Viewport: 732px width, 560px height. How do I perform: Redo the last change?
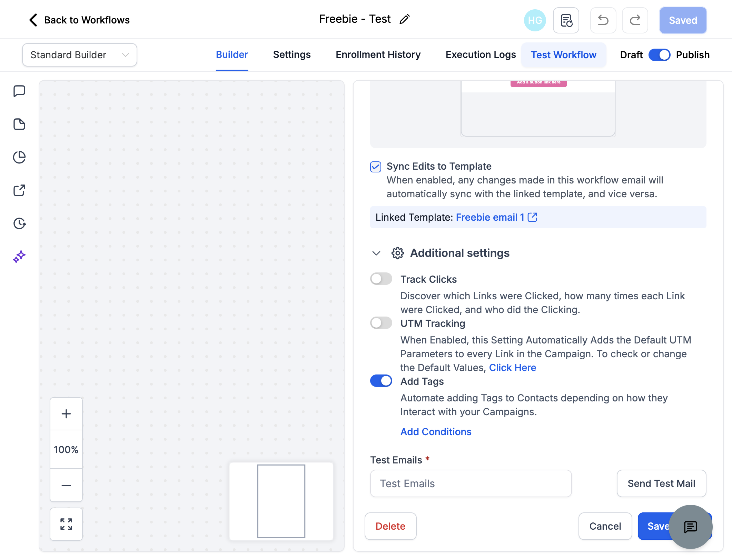(x=635, y=20)
